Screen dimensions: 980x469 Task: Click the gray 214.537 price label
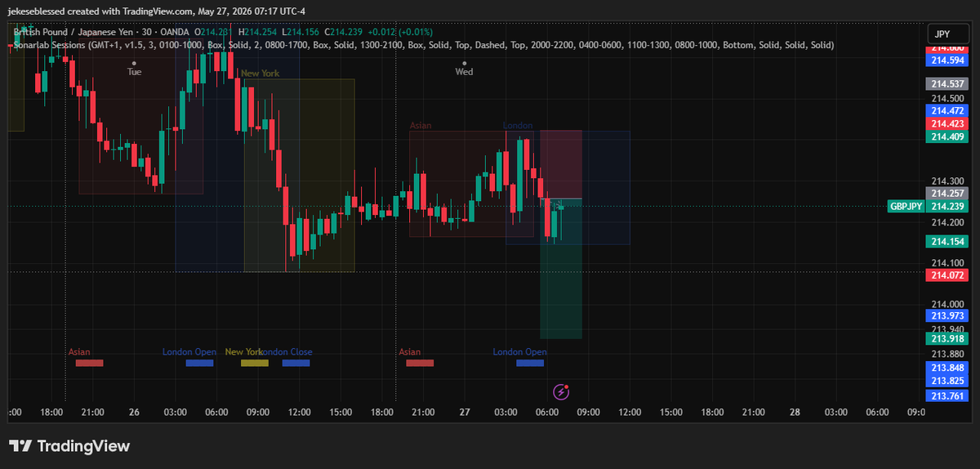coord(947,83)
